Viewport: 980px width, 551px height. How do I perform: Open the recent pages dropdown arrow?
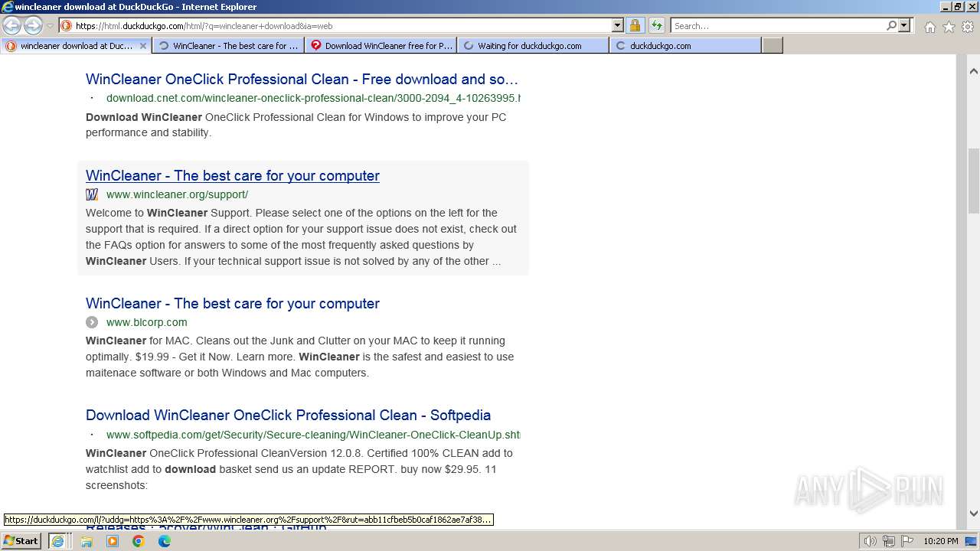click(50, 26)
